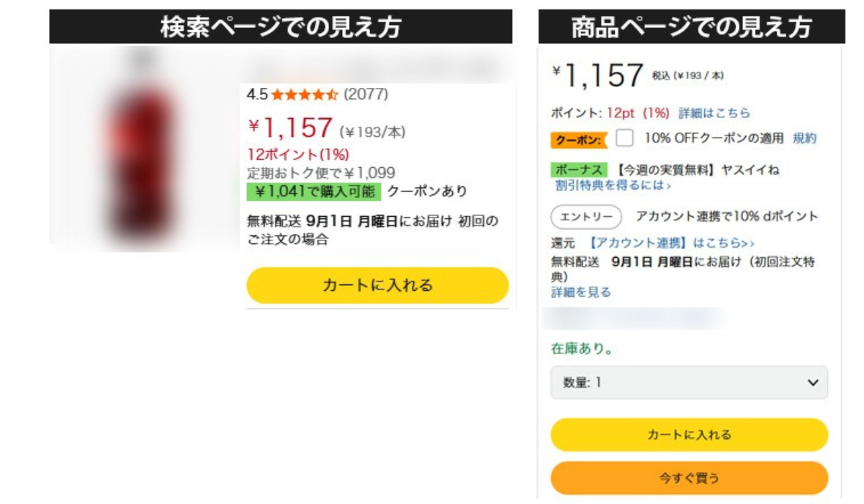Click the green ¥1,041で購入可能 badge

tap(314, 192)
